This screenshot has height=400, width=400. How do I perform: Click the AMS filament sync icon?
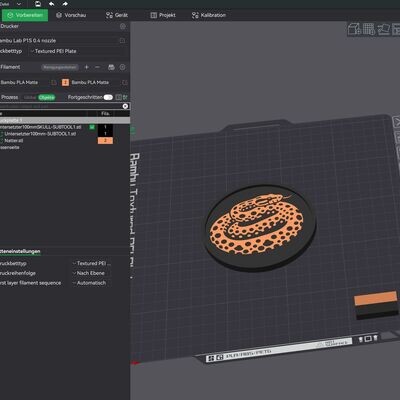[111, 67]
